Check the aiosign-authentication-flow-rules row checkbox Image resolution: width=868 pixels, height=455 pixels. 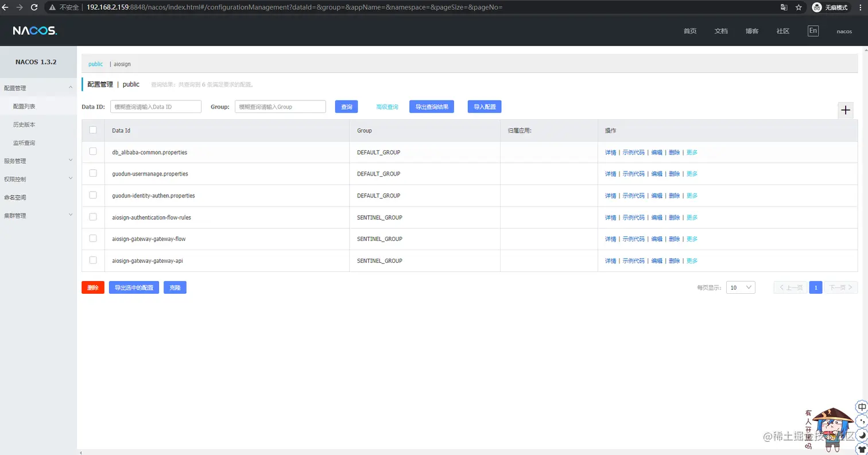point(93,217)
